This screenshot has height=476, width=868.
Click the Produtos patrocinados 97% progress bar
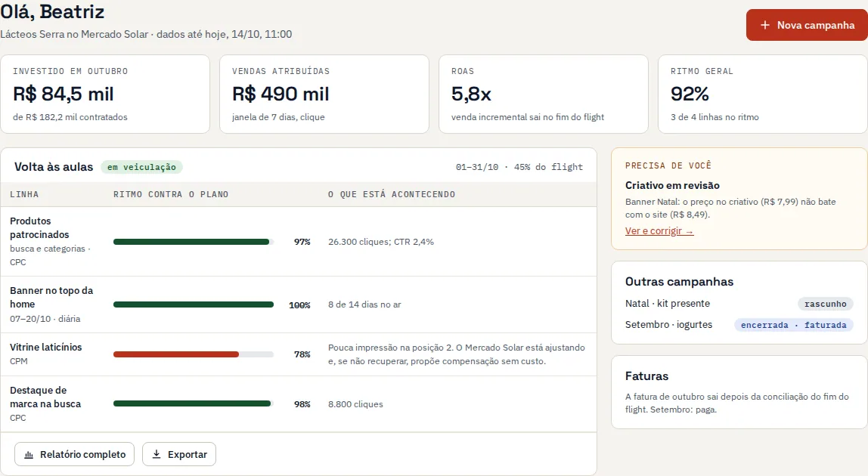click(194, 242)
